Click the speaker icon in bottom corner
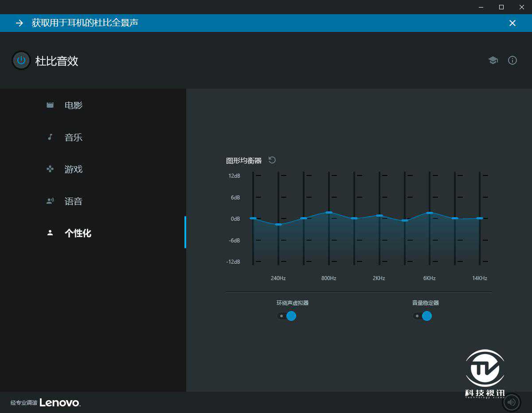The height and width of the screenshot is (413, 532). click(512, 402)
